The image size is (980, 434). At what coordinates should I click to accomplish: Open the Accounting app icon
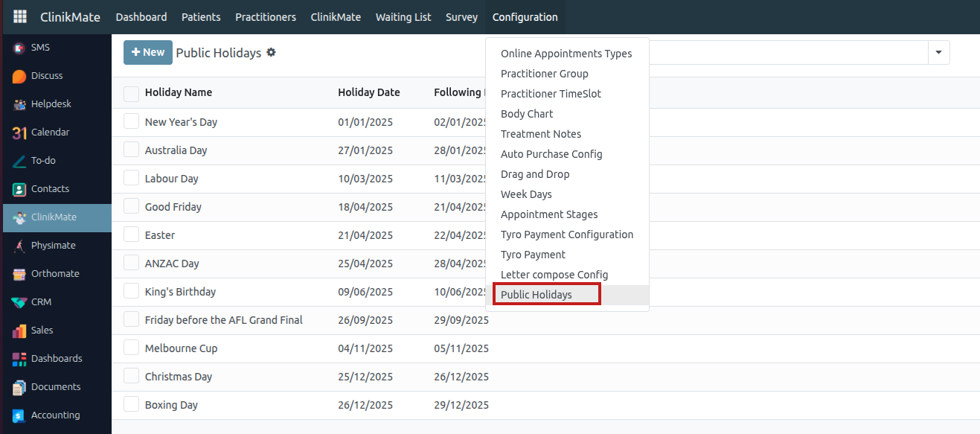pos(19,415)
